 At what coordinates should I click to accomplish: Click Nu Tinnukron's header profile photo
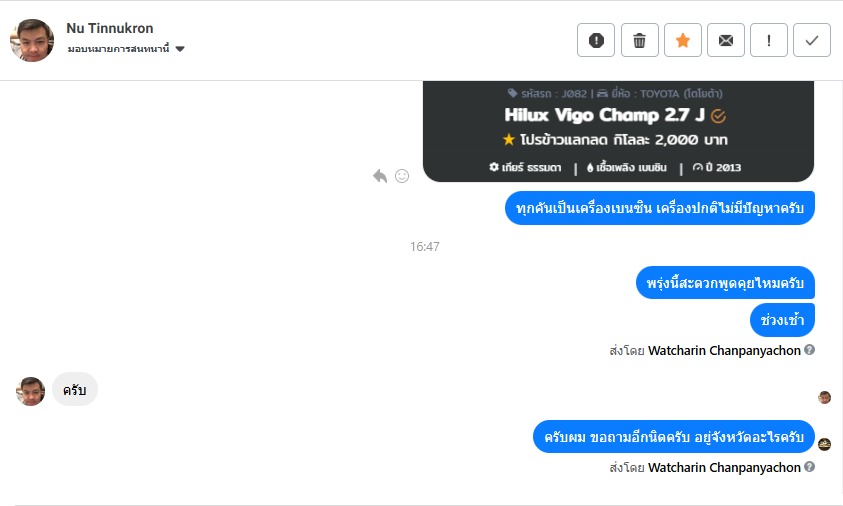click(x=32, y=40)
